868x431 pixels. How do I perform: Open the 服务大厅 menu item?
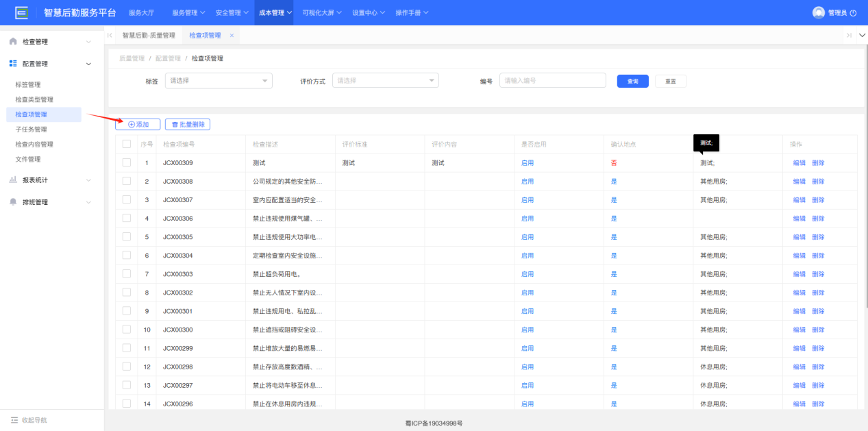click(x=142, y=13)
